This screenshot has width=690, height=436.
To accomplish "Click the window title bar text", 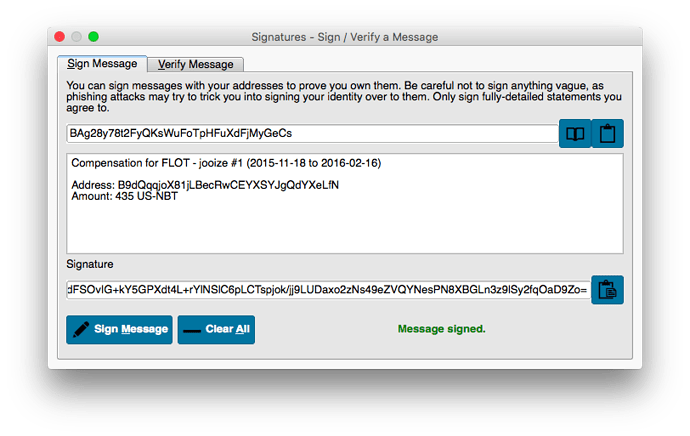I will [x=345, y=37].
